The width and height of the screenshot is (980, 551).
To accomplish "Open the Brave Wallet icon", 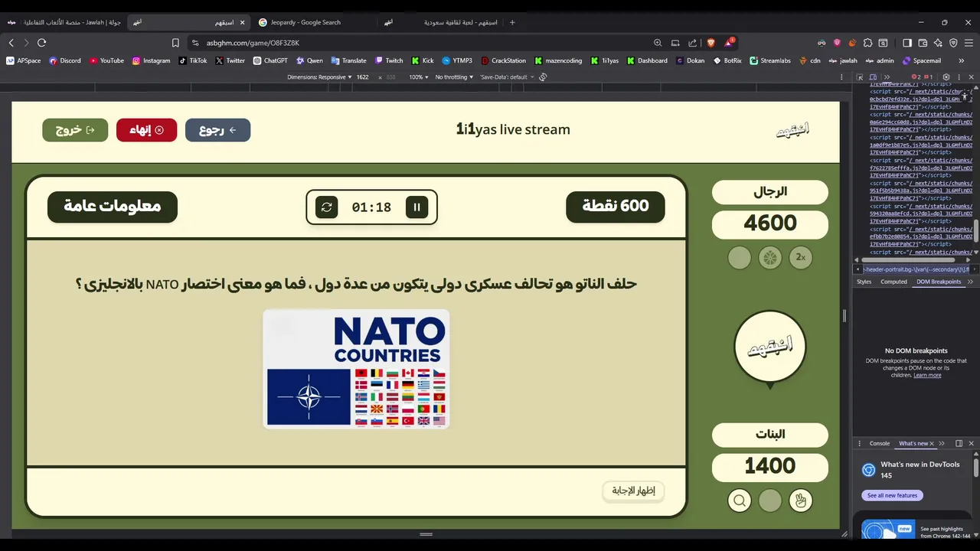I will click(923, 43).
